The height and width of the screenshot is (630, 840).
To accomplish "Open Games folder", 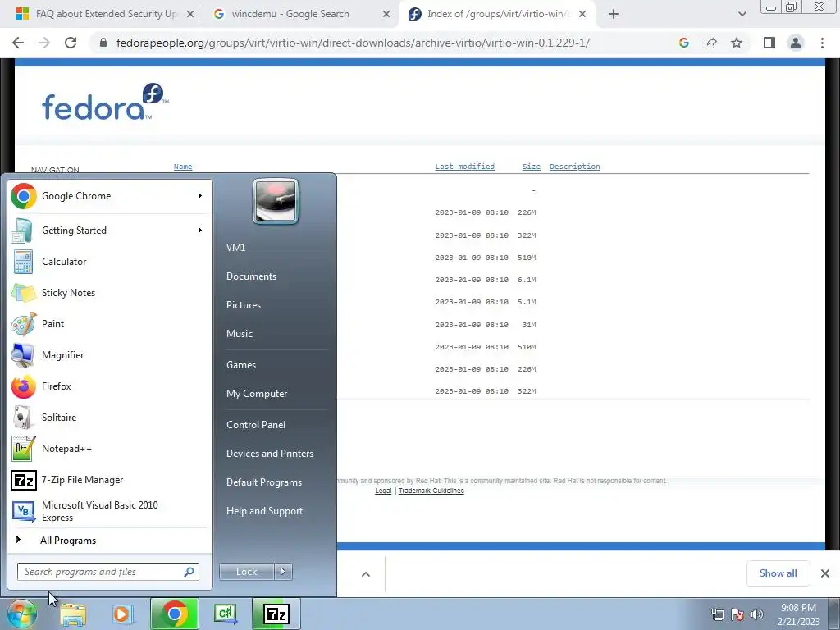I will coord(241,365).
